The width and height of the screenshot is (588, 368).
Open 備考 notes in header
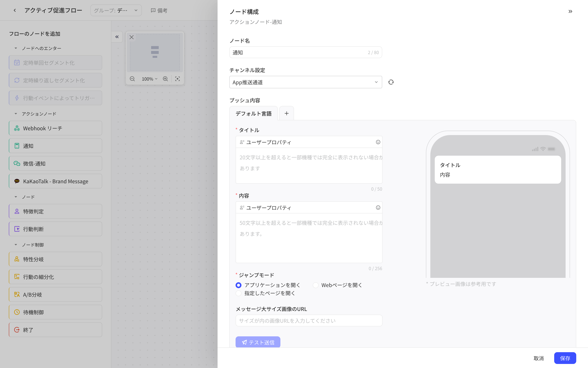pyautogui.click(x=159, y=10)
